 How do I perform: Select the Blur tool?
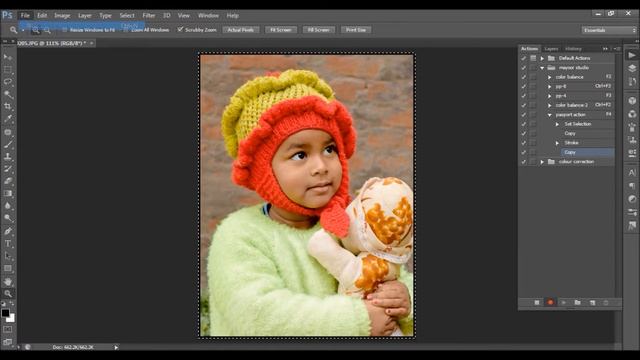(x=8, y=206)
